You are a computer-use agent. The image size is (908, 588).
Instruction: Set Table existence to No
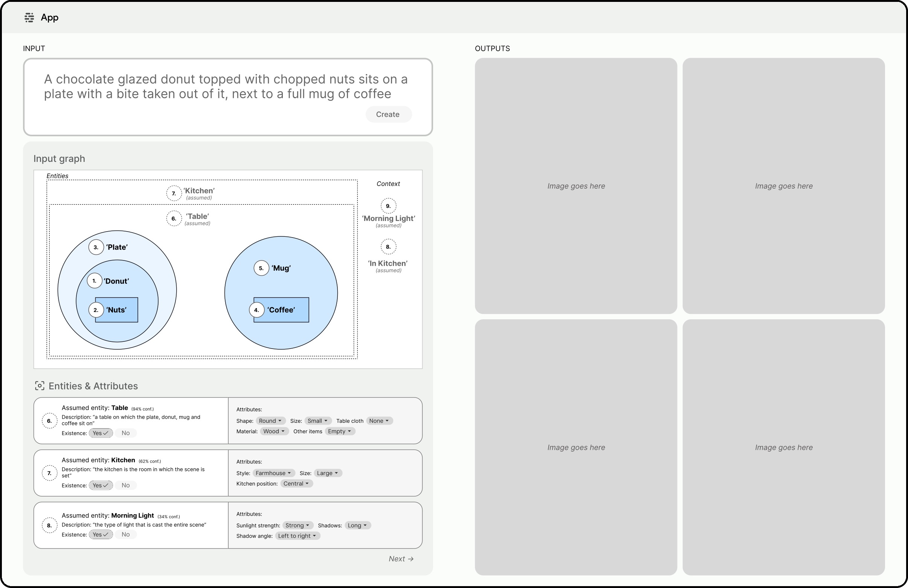pos(125,433)
